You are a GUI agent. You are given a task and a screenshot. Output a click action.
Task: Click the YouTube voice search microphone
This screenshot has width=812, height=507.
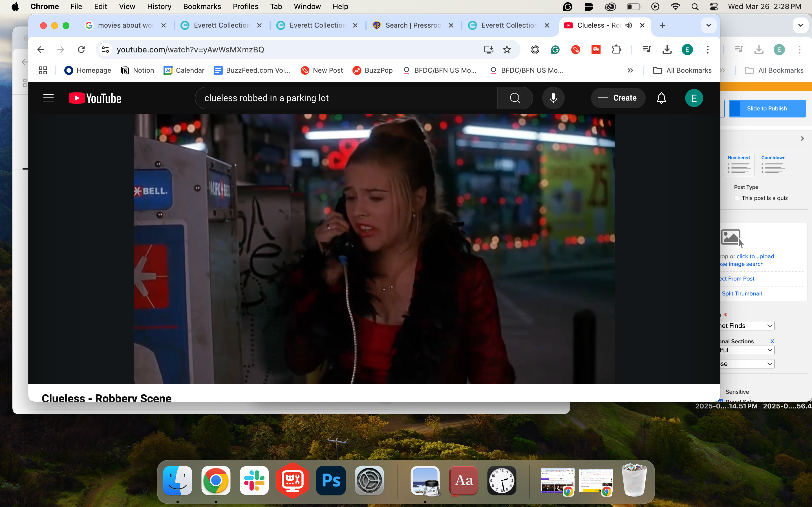pos(553,98)
